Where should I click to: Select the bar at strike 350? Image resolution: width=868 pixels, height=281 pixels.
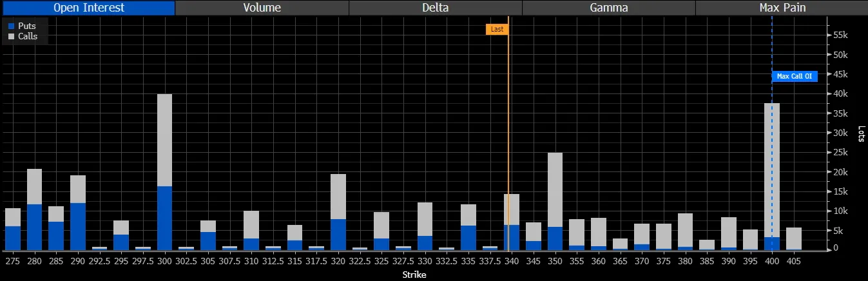coord(555,201)
